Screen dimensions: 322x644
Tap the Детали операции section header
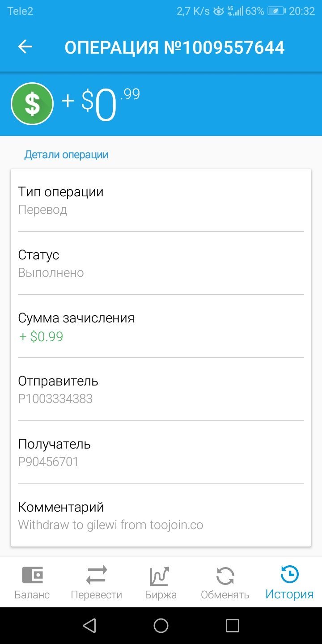pos(66,155)
